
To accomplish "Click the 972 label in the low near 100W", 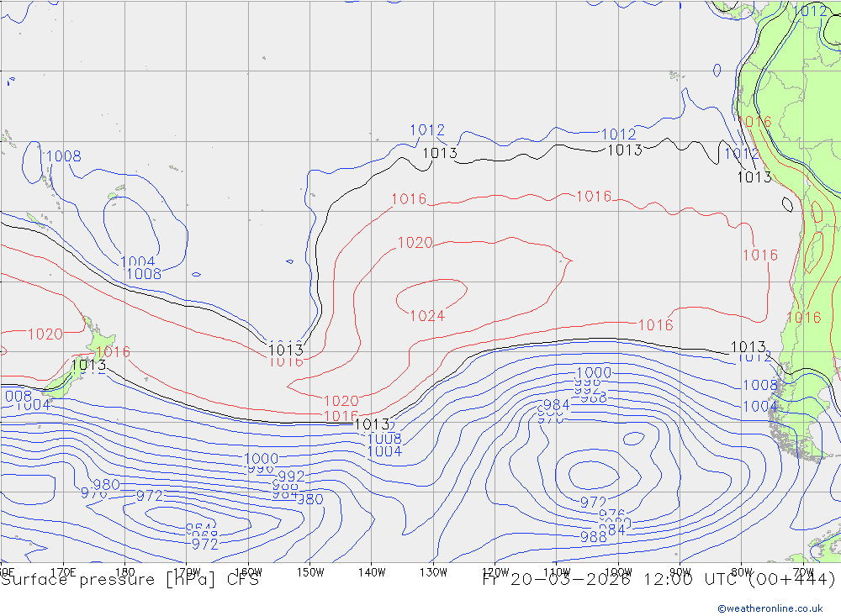I will click(x=593, y=503).
